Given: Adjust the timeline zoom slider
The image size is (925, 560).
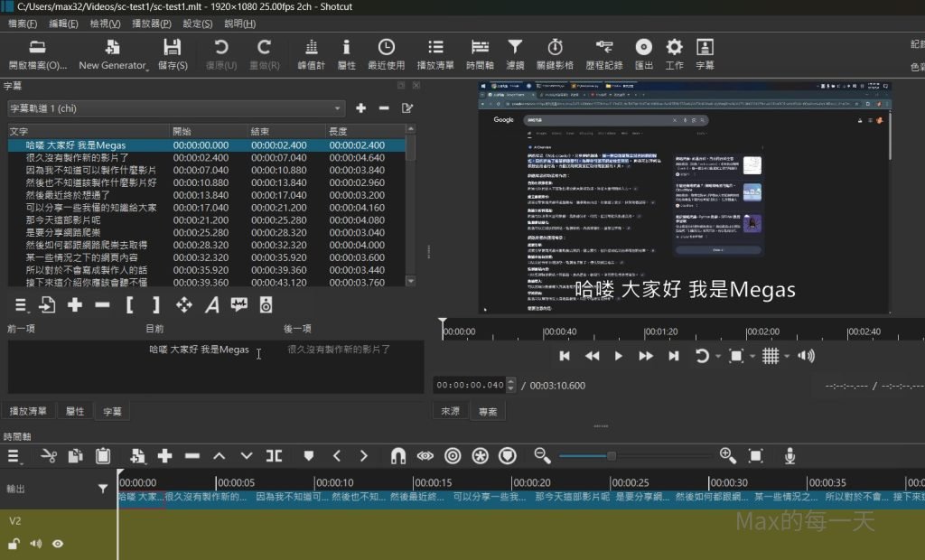Looking at the screenshot, I should tap(612, 456).
